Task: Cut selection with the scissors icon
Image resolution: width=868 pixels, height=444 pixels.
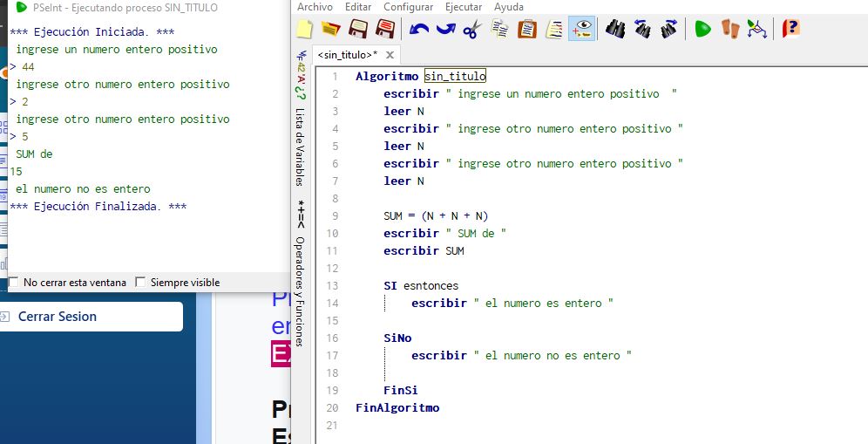Action: (x=472, y=30)
